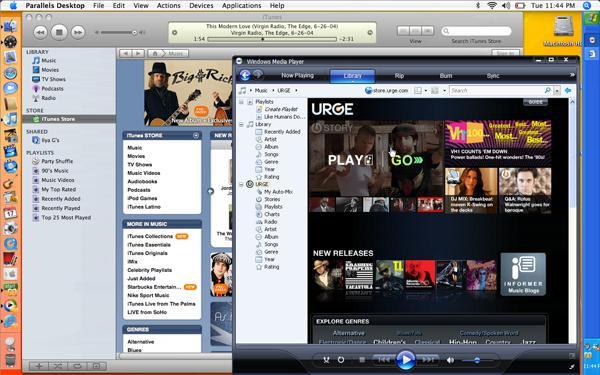Click PLAY on the URGE story banner
Image resolution: width=600 pixels, height=375 pixels.
(350, 160)
